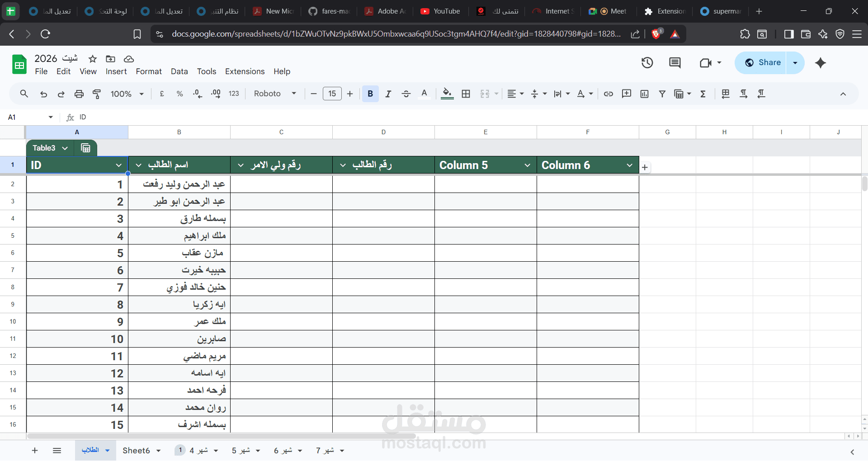Screen dimensions: 868x461
Task: Collapse the toolbar with the chevron
Action: [843, 94]
